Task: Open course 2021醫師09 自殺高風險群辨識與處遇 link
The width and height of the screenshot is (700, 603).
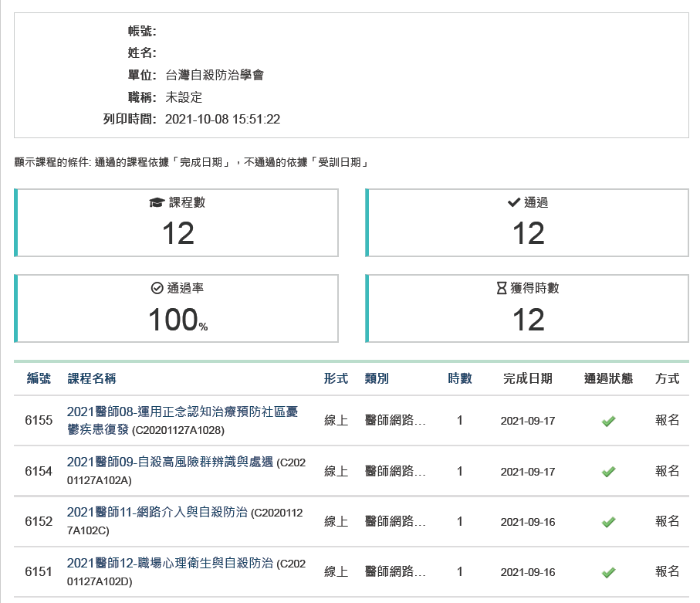Action: [x=170, y=462]
